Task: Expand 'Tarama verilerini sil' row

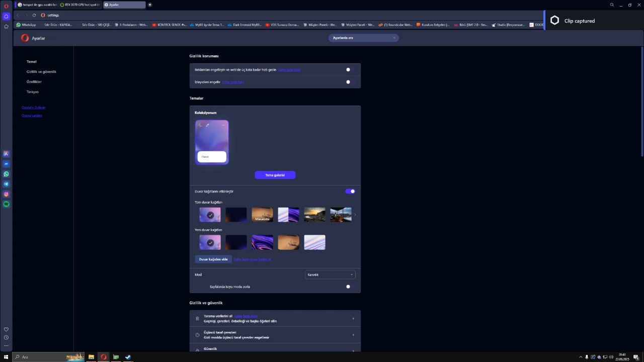Action: 275,318
